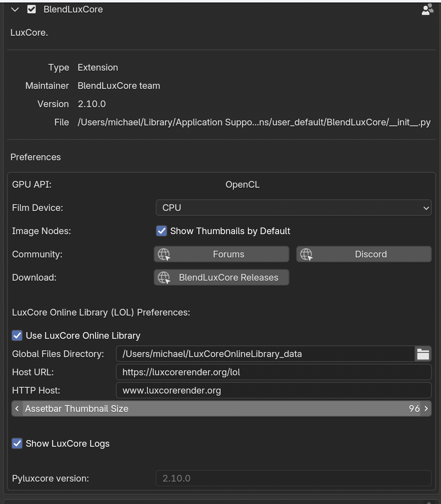The height and width of the screenshot is (504, 441).
Task: Click the HTTP Host text field
Action: [x=273, y=391]
